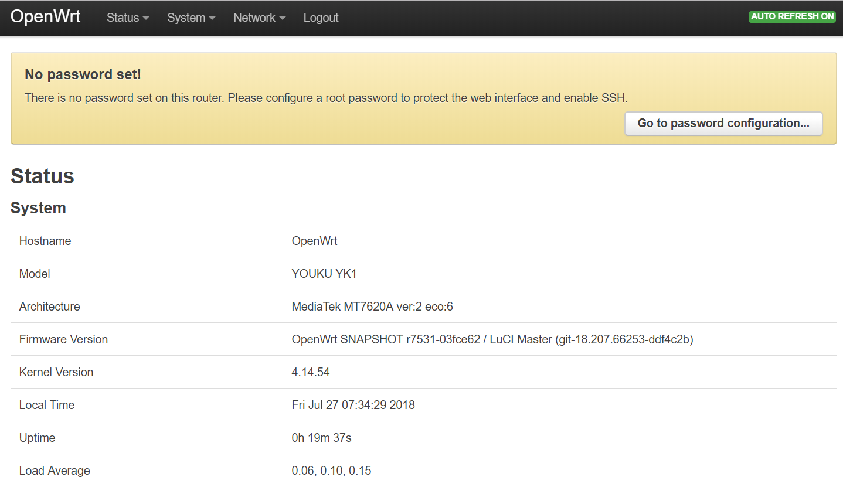Click the Logout menu item

(321, 18)
